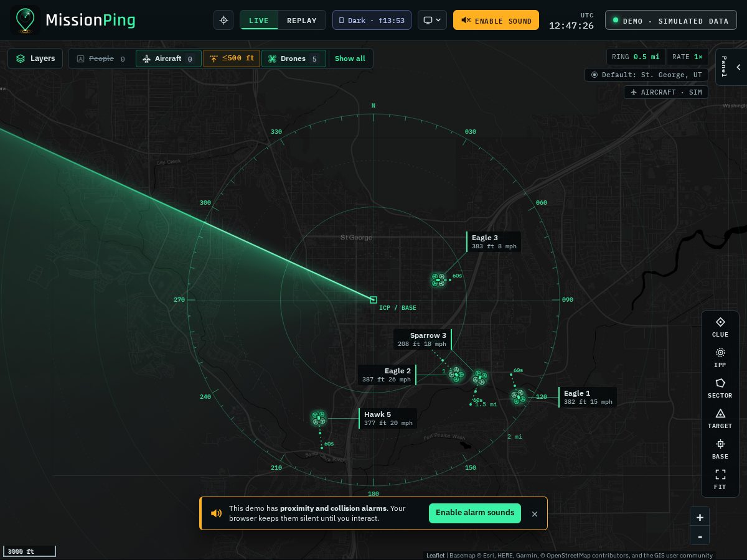
Task: Zoom in the map with plus
Action: (x=700, y=518)
